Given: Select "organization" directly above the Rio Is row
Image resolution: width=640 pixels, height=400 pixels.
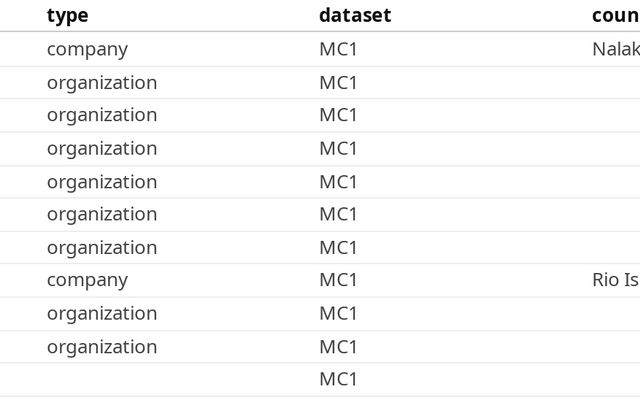Looking at the screenshot, I should pyautogui.click(x=102, y=247).
